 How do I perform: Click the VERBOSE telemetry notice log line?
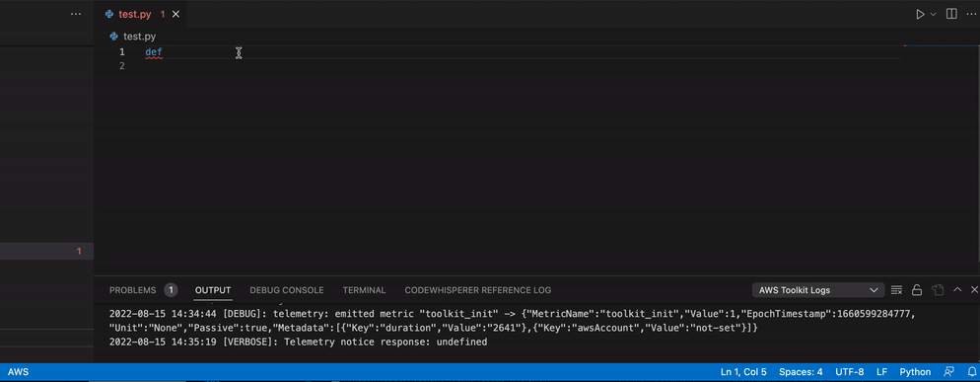298,342
